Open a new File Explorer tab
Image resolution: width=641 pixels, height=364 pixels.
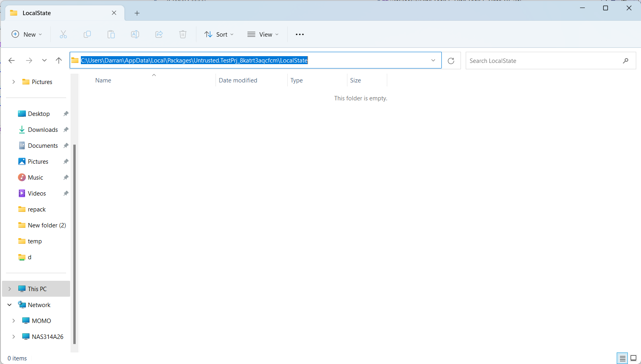(x=137, y=13)
